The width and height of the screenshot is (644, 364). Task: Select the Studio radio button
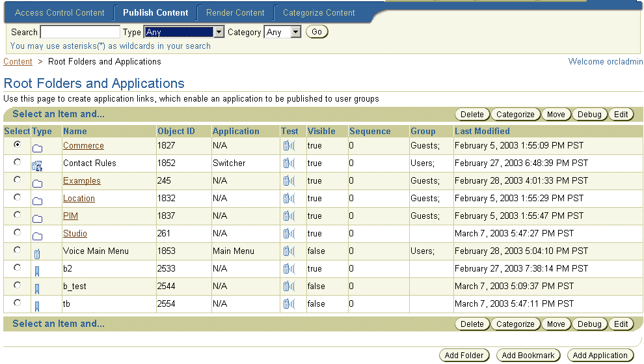click(x=17, y=232)
